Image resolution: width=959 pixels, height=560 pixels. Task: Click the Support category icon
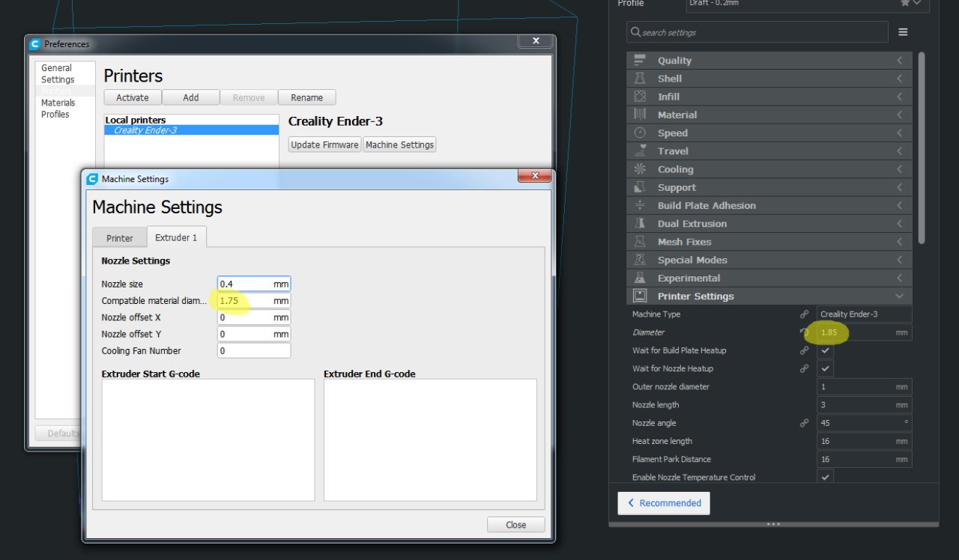click(x=640, y=187)
